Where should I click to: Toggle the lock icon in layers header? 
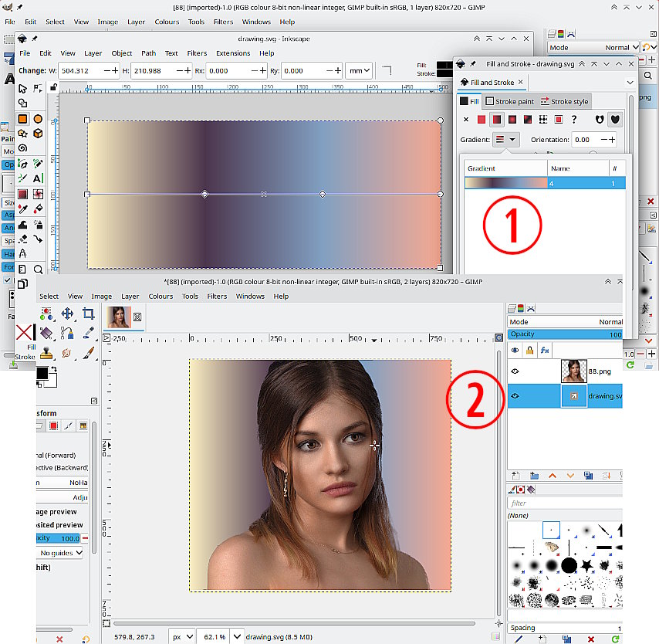coord(529,350)
